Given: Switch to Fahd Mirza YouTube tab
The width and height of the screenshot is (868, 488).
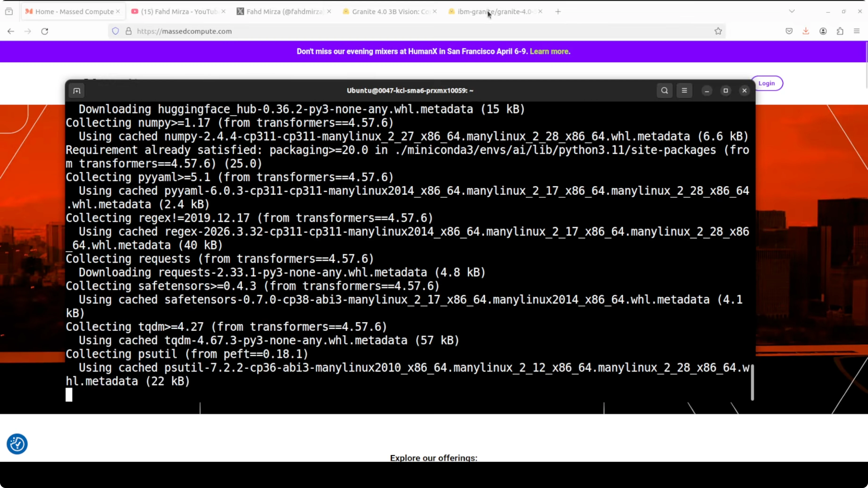Looking at the screenshot, I should click(179, 12).
